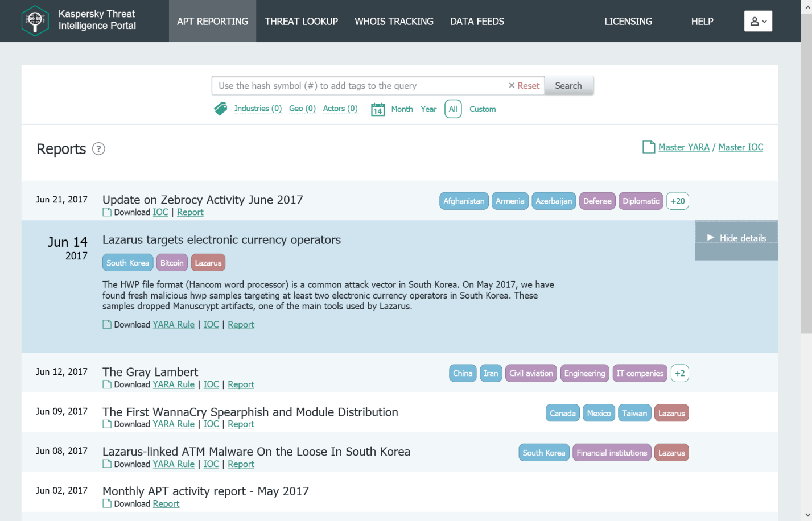Select the Azerbaijan tag
The width and height of the screenshot is (812, 521).
[x=554, y=201]
